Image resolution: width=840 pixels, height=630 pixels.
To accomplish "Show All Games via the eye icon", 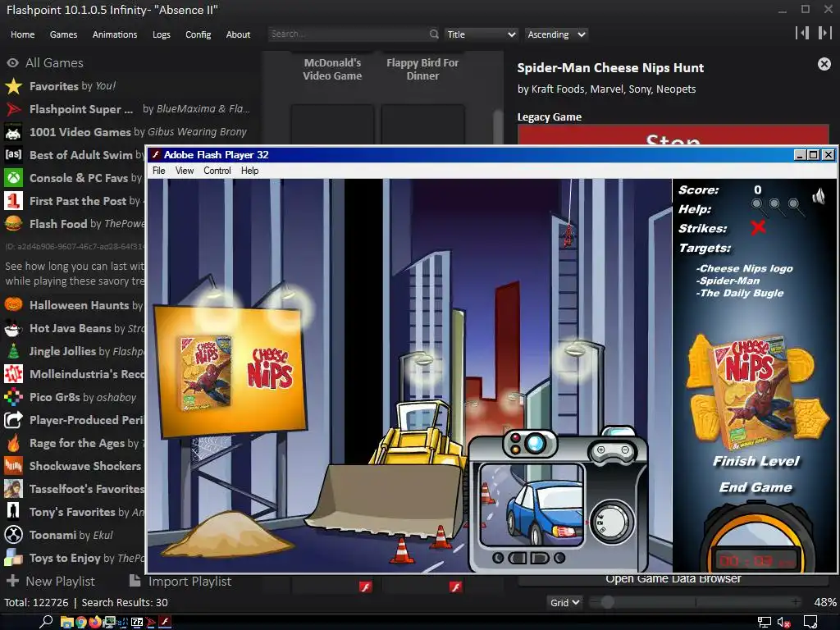I will (x=12, y=62).
